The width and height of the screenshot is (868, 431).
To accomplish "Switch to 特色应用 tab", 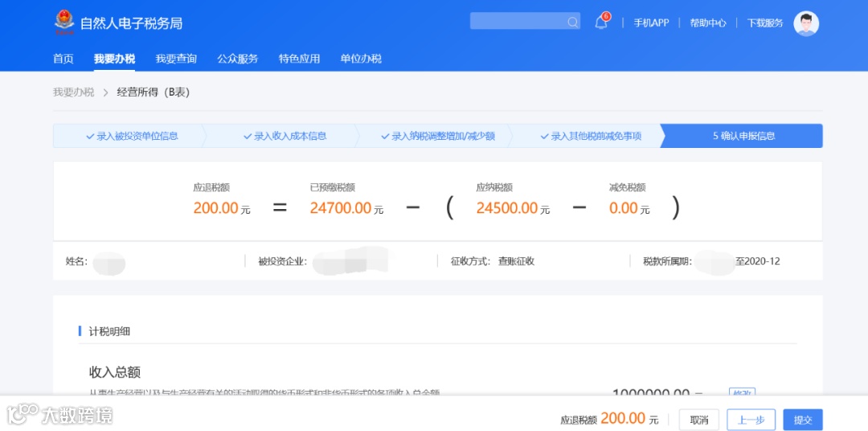I will pyautogui.click(x=299, y=59).
